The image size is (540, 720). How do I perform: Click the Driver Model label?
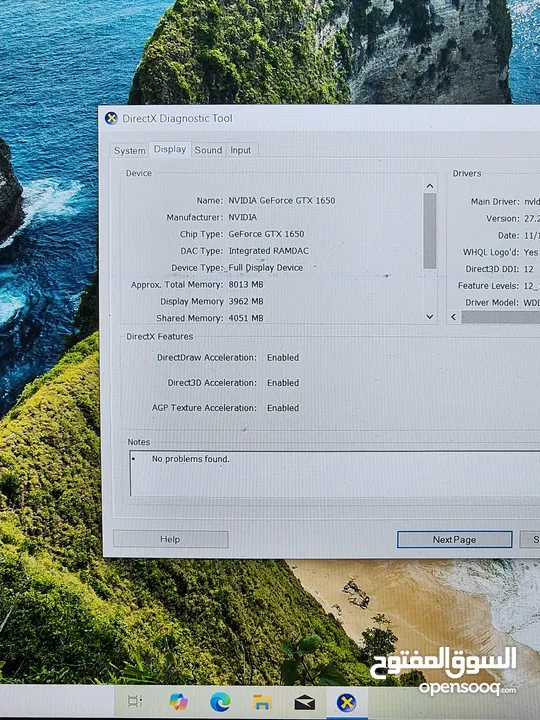coord(492,303)
